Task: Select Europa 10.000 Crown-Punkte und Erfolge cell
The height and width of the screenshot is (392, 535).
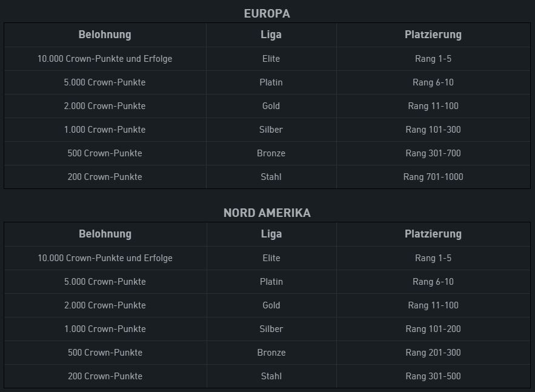Action: coord(105,59)
